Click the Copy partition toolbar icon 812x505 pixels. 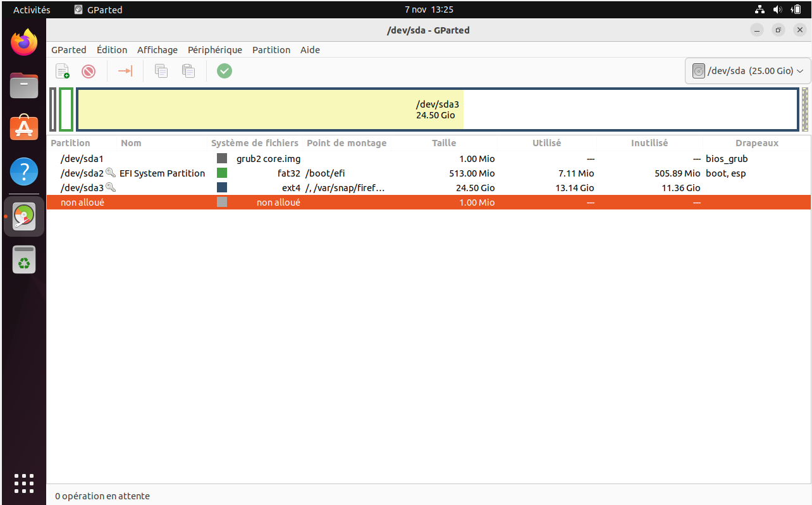[161, 71]
